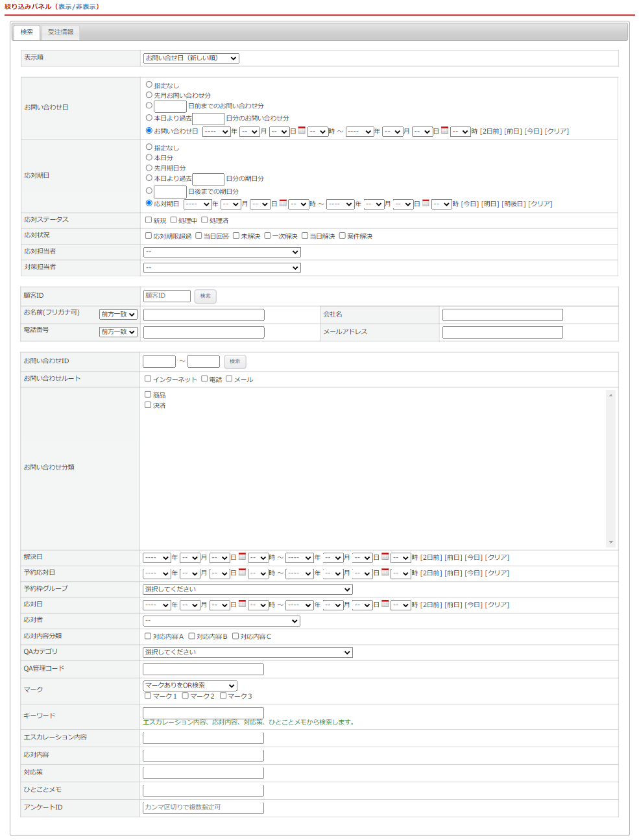Switch to the 受注情報 tab
Viewport: 639px width, 840px height.
(60, 32)
